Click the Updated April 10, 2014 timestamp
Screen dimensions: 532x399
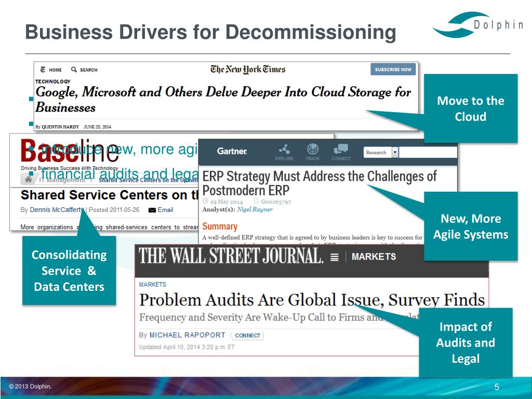187,347
